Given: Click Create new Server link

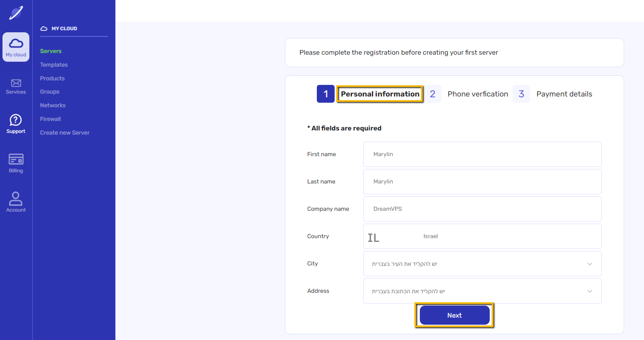Looking at the screenshot, I should point(65,133).
